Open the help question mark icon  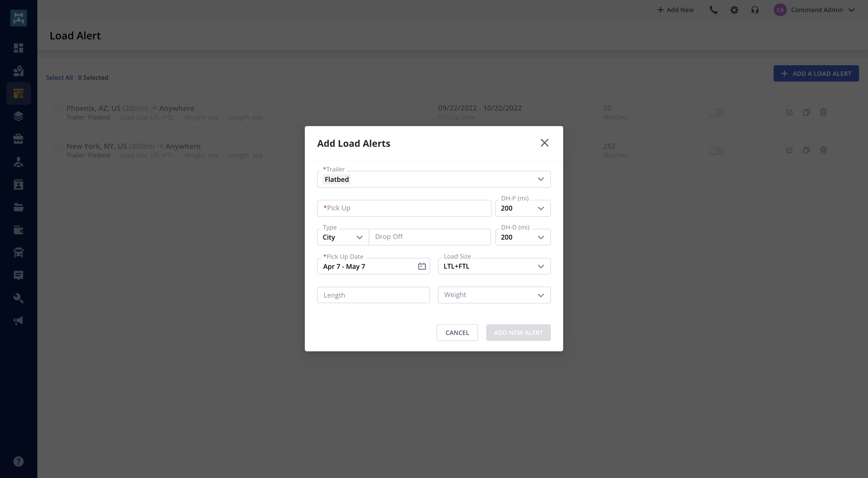click(x=19, y=461)
